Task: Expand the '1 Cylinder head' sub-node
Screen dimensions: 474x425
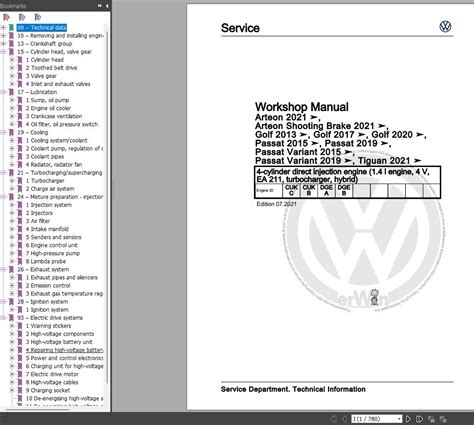Action: 12,60
